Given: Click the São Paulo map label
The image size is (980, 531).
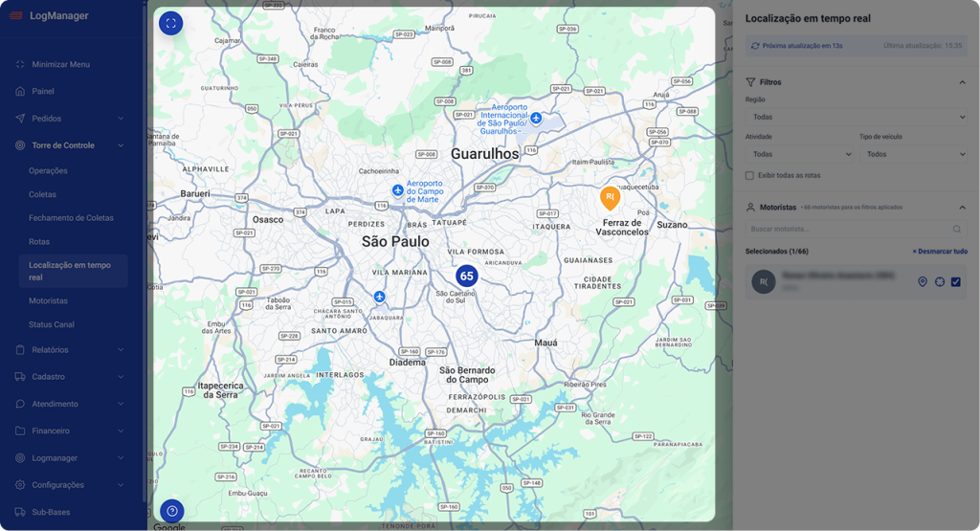Looking at the screenshot, I should coord(395,242).
